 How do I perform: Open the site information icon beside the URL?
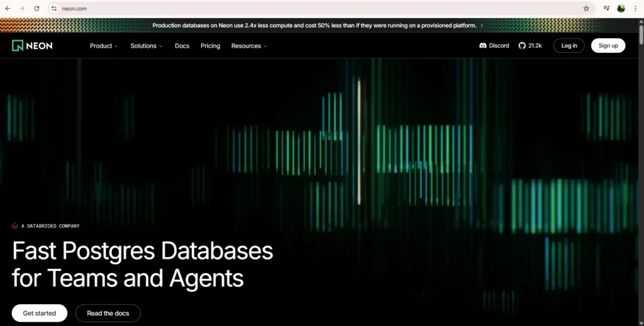(x=54, y=9)
